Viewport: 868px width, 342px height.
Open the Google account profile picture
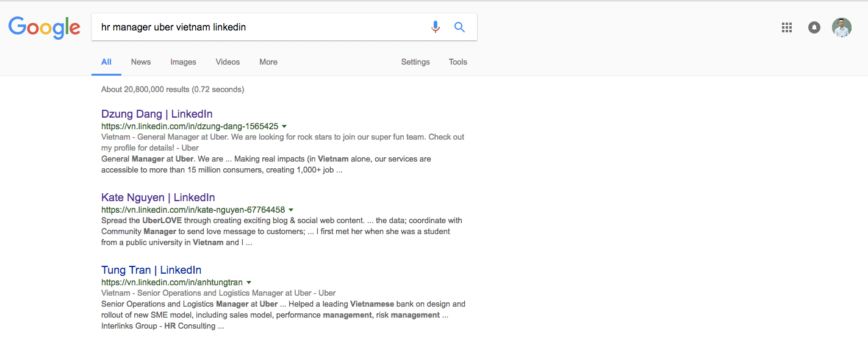point(842,27)
